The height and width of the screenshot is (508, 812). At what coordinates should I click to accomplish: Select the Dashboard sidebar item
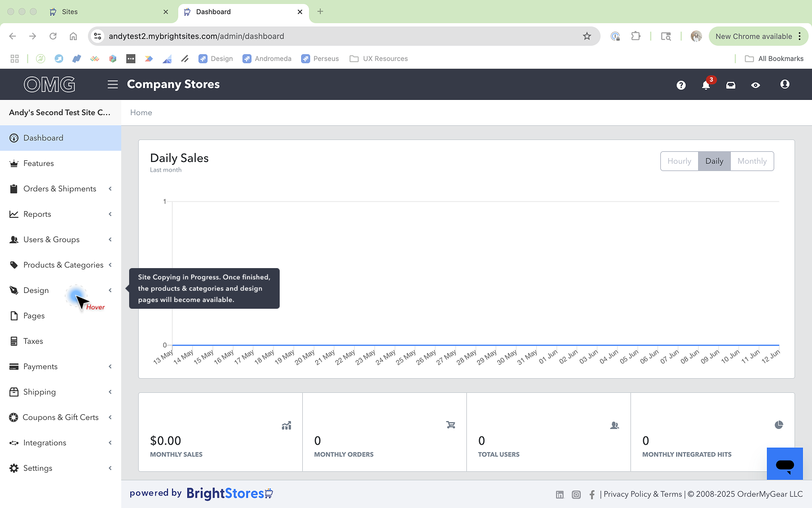[60, 138]
